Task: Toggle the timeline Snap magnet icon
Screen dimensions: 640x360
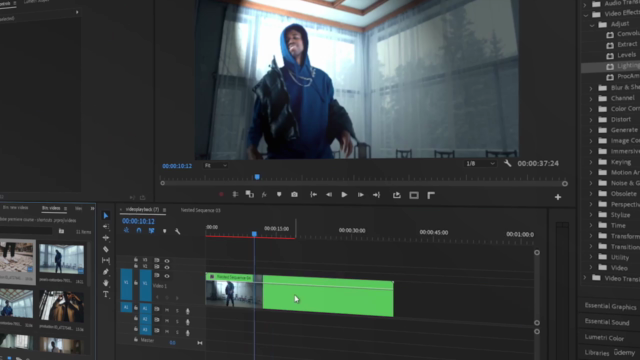Action: coord(139,231)
